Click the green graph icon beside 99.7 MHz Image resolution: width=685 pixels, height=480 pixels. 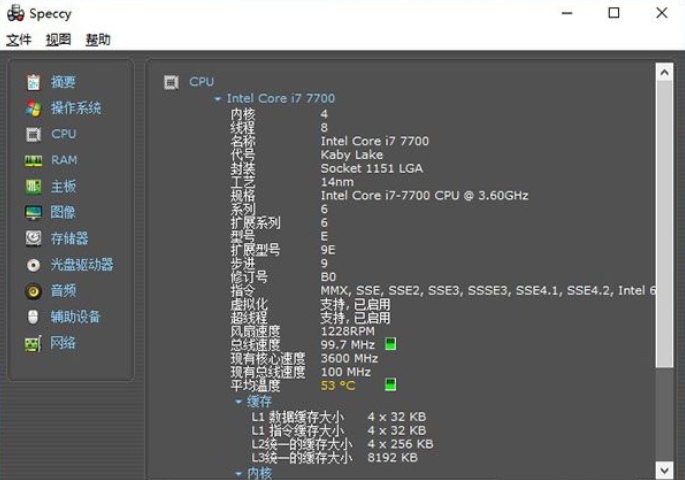(391, 344)
